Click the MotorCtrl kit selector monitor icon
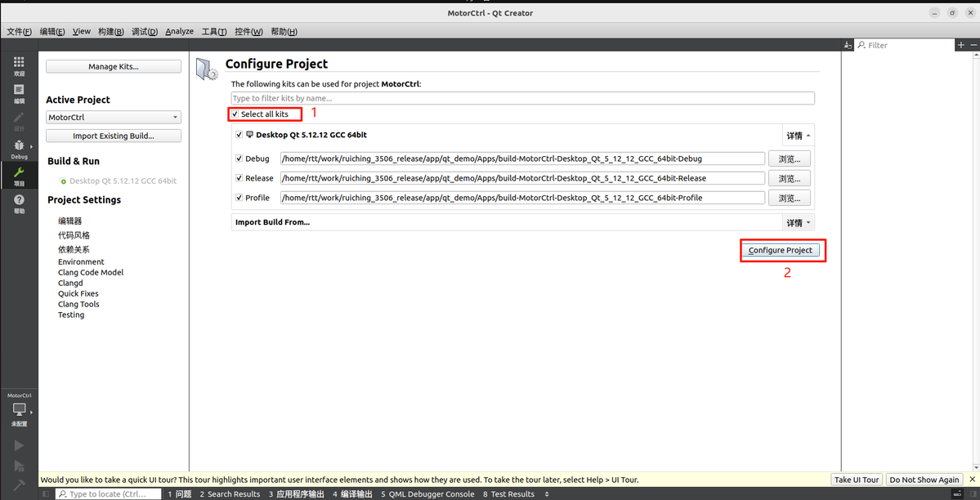The height and width of the screenshot is (500, 980). (19, 409)
